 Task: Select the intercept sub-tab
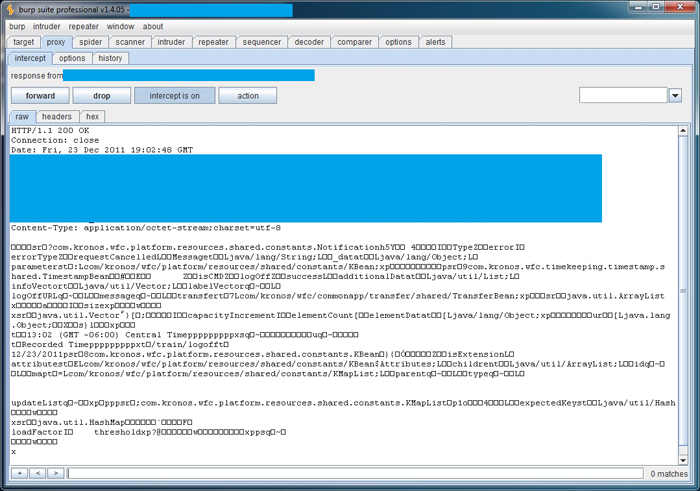pos(30,58)
